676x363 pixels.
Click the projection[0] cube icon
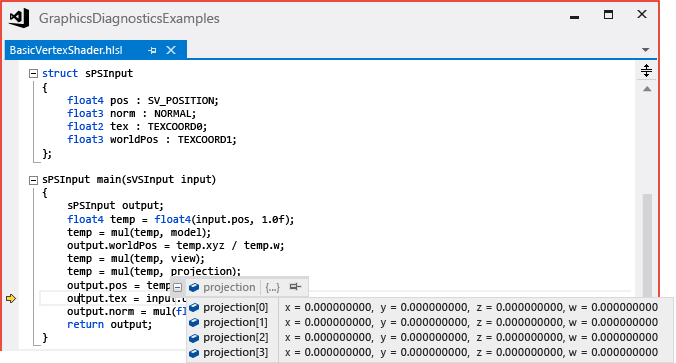(194, 307)
